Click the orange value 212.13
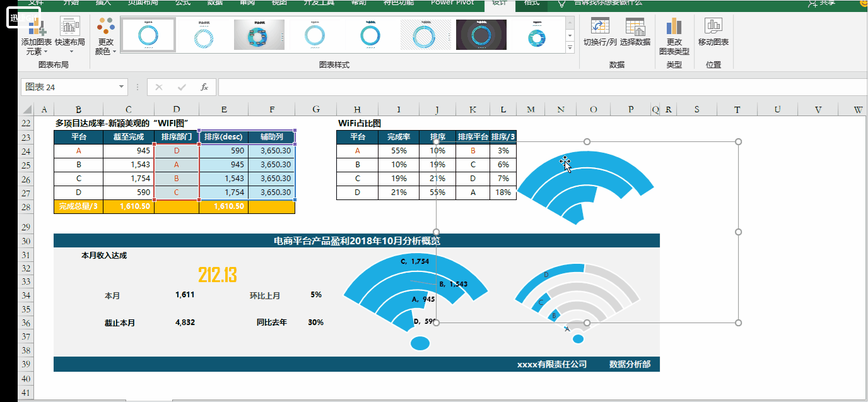This screenshot has height=402, width=868. pos(217,275)
